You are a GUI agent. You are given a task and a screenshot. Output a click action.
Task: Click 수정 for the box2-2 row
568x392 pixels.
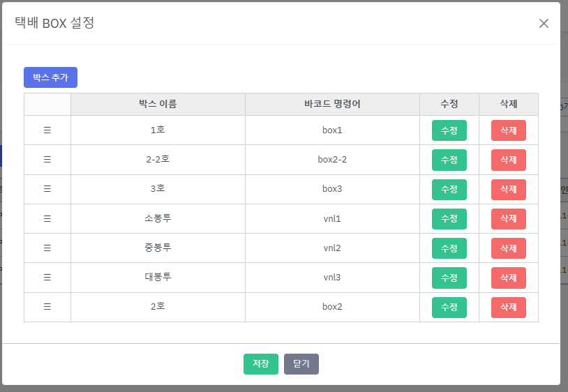[449, 160]
